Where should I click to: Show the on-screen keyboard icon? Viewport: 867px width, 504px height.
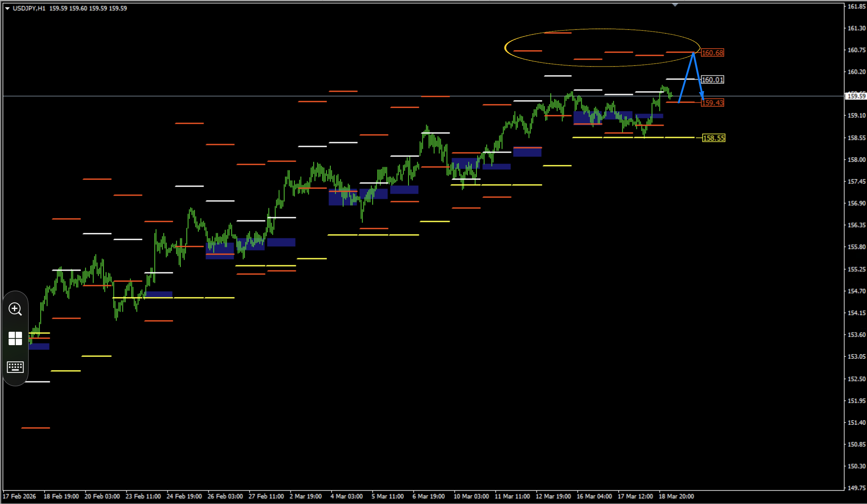[x=15, y=367]
